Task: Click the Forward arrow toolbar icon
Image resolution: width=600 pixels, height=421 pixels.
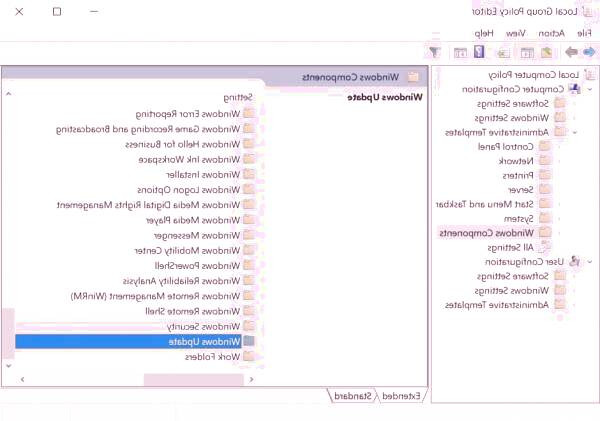Action: click(x=570, y=52)
